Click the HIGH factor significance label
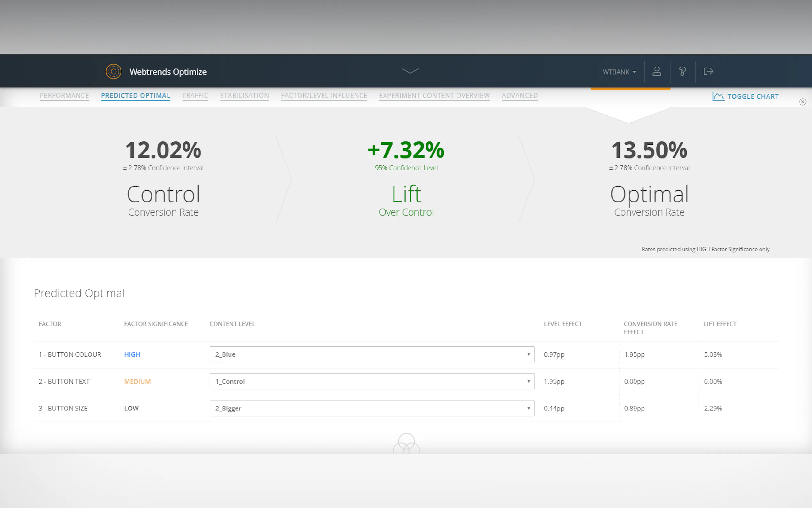 coord(132,354)
